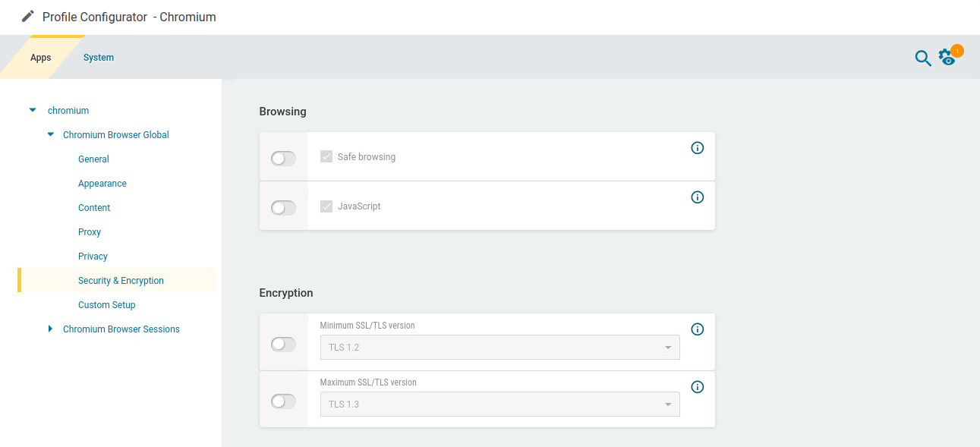Select the Apps tab
The height and width of the screenshot is (447, 980).
tap(41, 58)
